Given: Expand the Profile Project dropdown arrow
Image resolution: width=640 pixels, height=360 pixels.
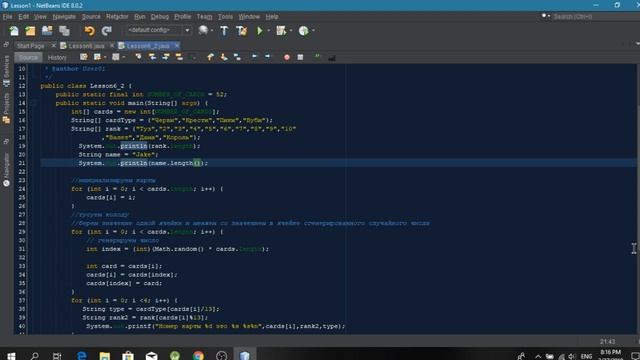Looking at the screenshot, I should point(313,31).
